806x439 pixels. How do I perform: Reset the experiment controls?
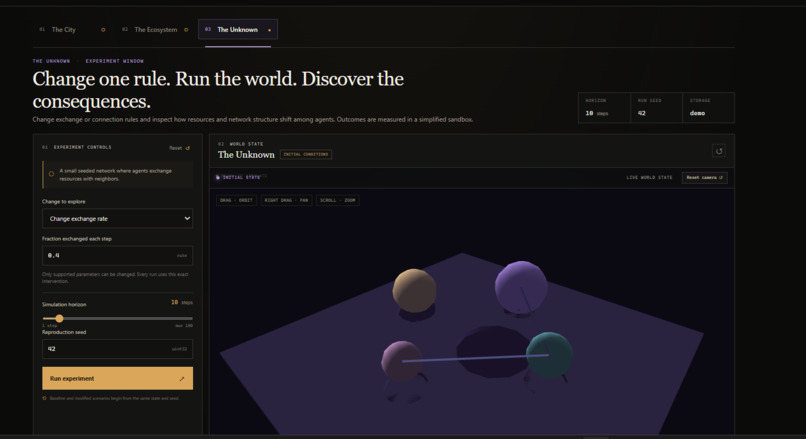point(179,148)
